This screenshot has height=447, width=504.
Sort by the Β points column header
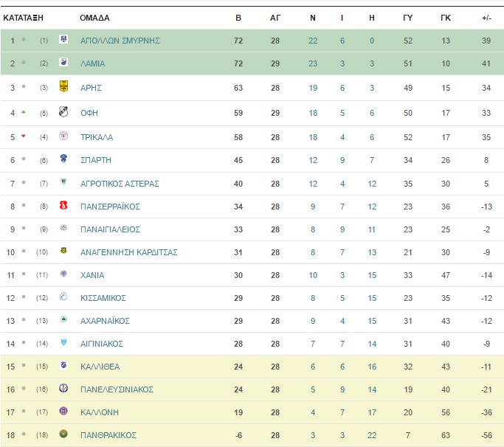pyautogui.click(x=238, y=18)
